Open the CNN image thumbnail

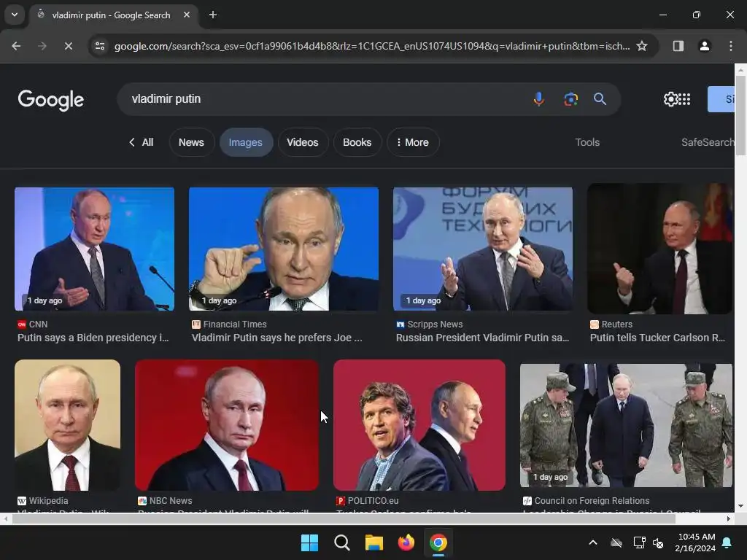click(94, 249)
